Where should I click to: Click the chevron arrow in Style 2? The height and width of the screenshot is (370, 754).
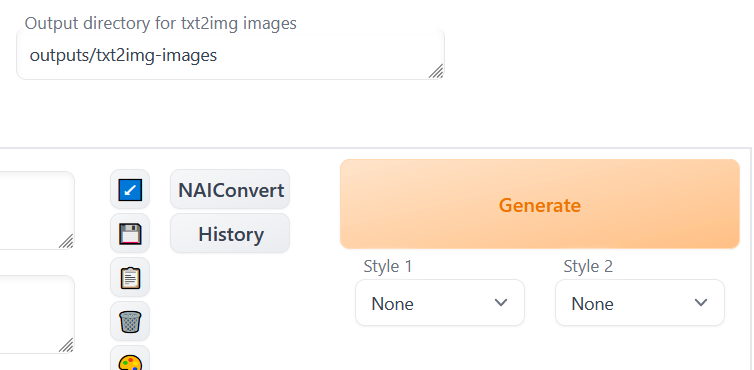point(701,303)
